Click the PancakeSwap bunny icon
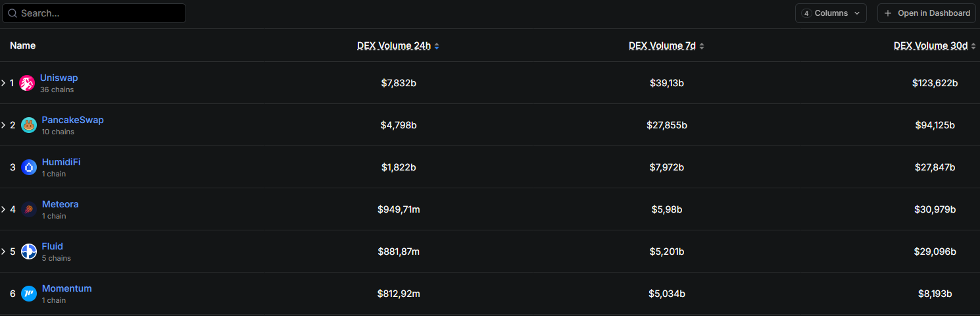Screen dimensions: 980x316 29,125
